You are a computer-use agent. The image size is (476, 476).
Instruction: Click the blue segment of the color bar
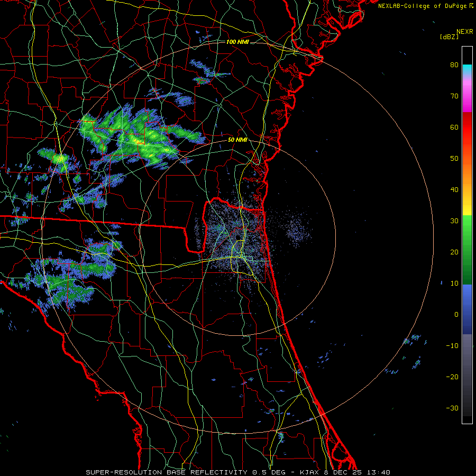(x=467, y=309)
